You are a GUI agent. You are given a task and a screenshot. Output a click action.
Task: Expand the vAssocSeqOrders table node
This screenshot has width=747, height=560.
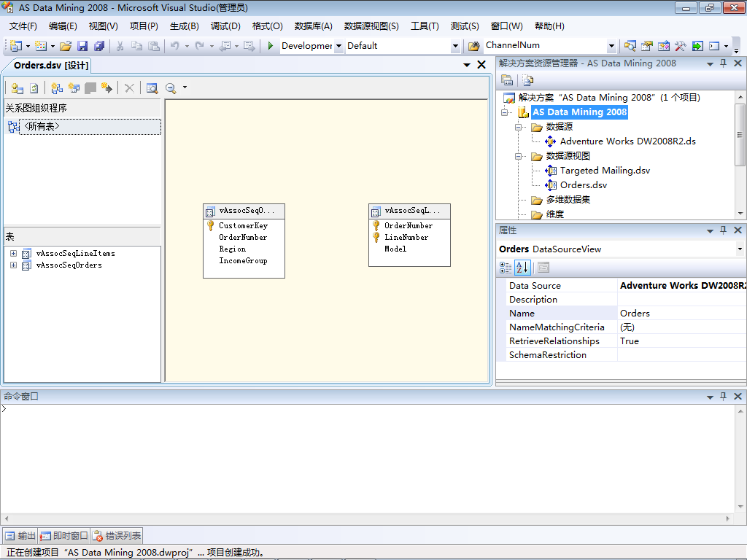[13, 265]
